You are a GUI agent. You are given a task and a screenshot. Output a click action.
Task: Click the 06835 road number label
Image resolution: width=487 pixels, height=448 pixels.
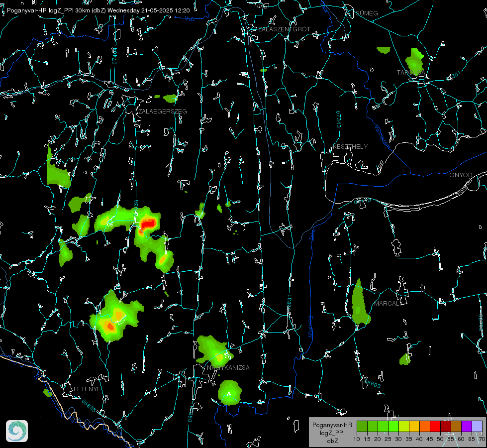click(x=89, y=406)
